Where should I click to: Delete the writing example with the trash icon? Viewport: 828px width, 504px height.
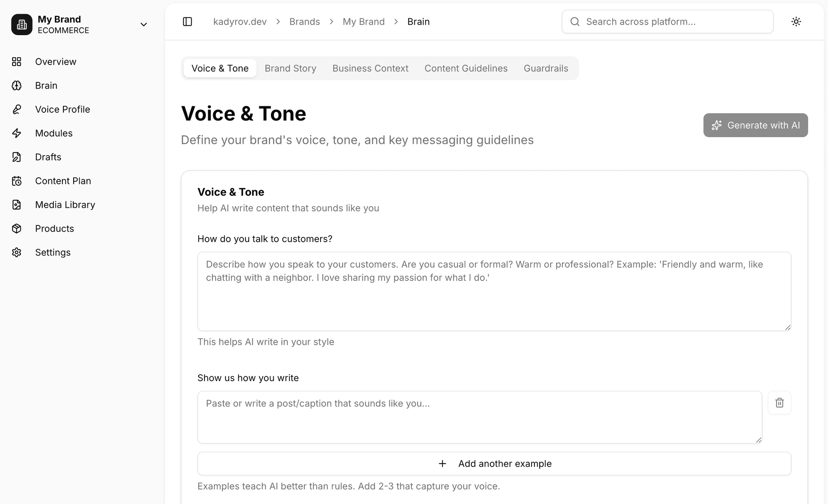(x=779, y=403)
